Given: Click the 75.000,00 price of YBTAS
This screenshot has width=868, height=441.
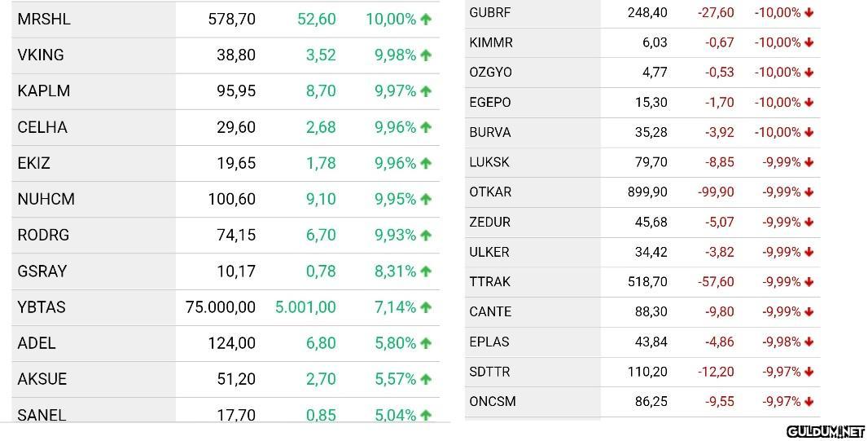Looking at the screenshot, I should click(220, 307).
